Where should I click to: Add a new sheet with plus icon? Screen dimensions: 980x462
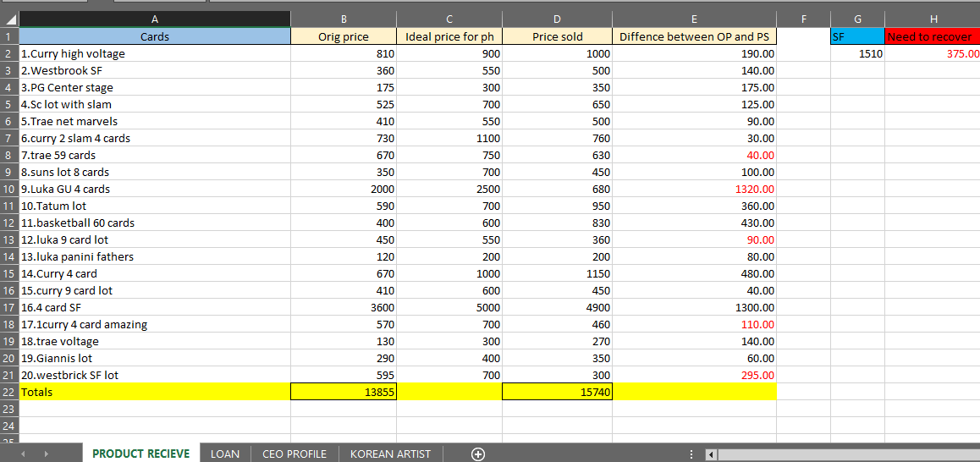coord(478,454)
